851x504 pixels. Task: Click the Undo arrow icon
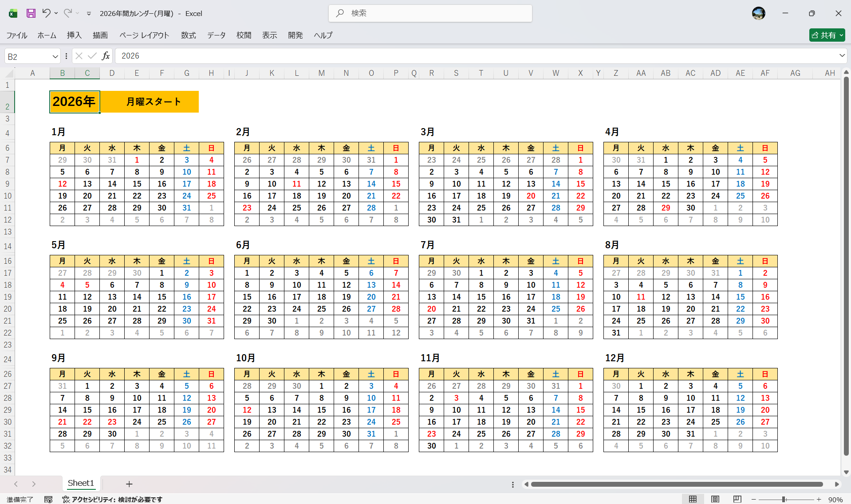coord(46,13)
